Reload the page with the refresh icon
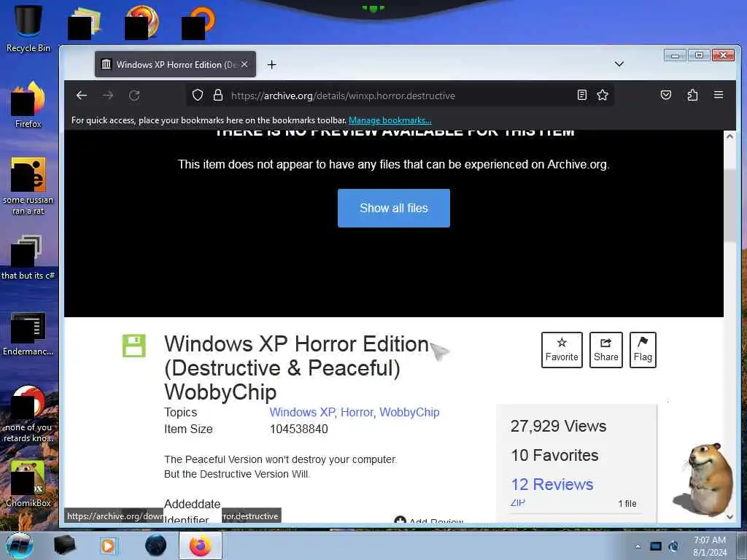This screenshot has width=747, height=560. pos(134,96)
